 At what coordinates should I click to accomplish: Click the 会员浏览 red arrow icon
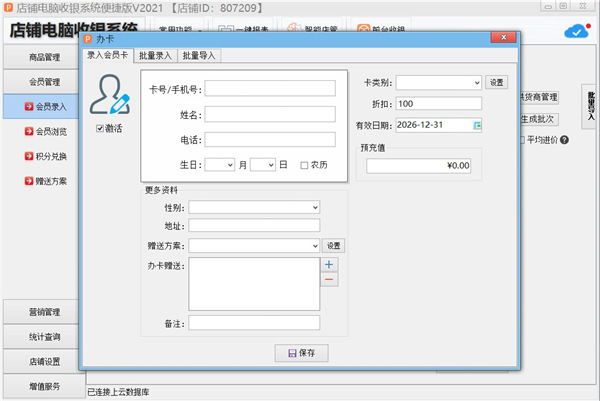tap(29, 131)
